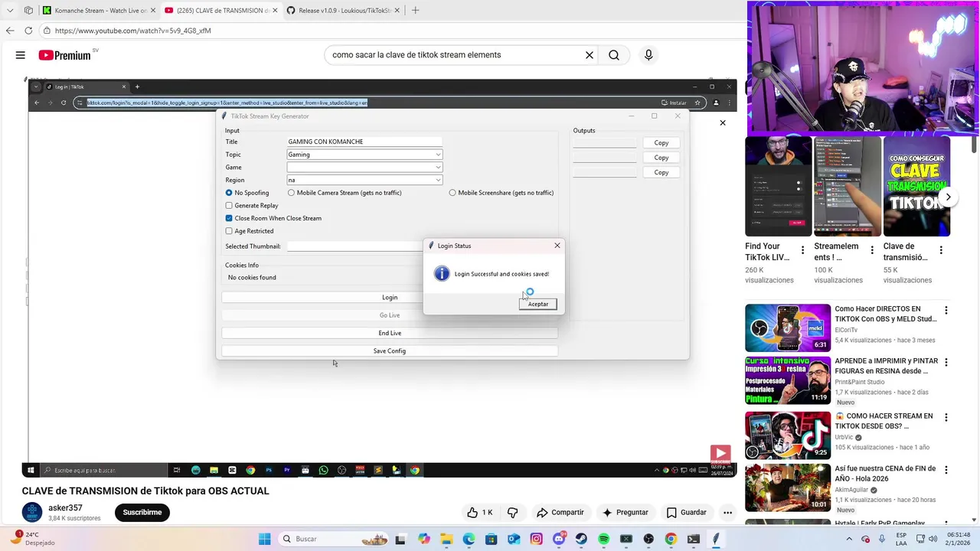Open asker357 channel avatar
The height and width of the screenshot is (551, 980).
point(32,512)
